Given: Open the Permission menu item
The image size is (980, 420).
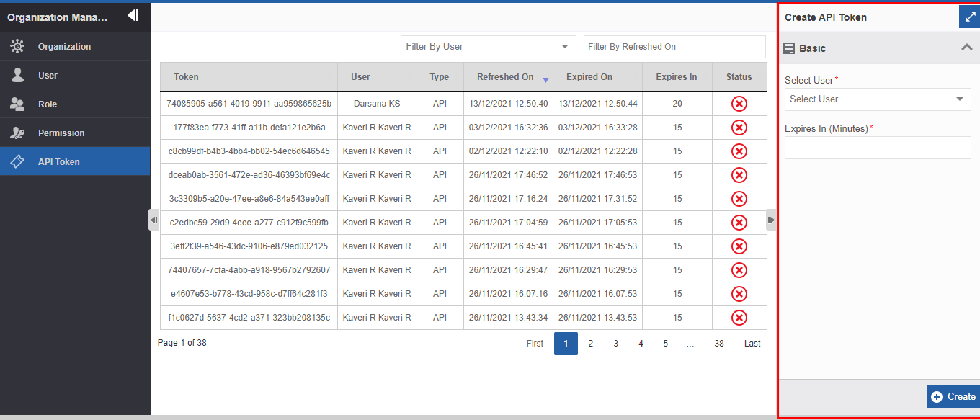Looking at the screenshot, I should click(75, 133).
